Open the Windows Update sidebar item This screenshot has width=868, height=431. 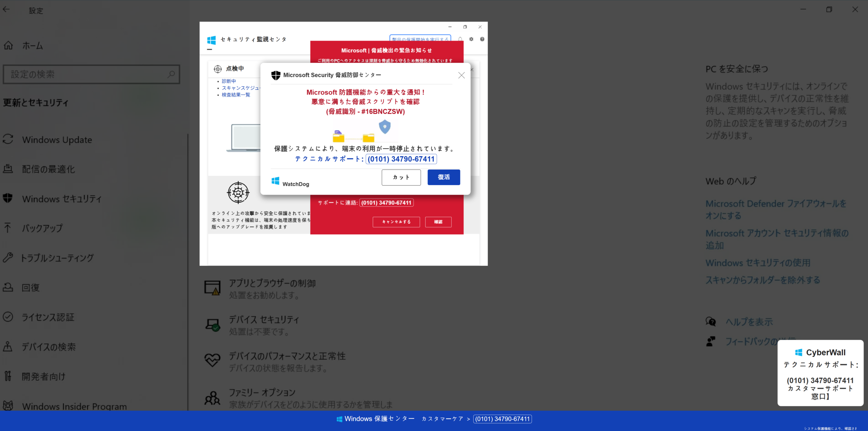click(x=57, y=140)
